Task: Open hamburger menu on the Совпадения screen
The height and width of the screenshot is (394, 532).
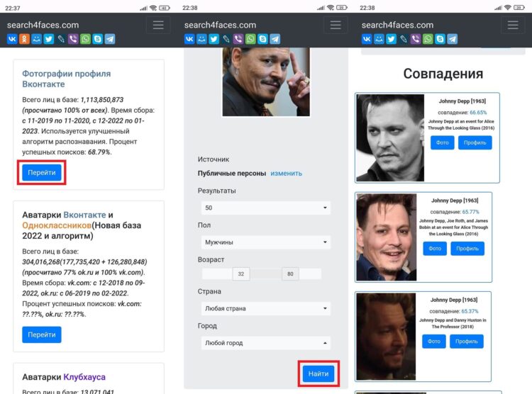Action: coord(513,25)
